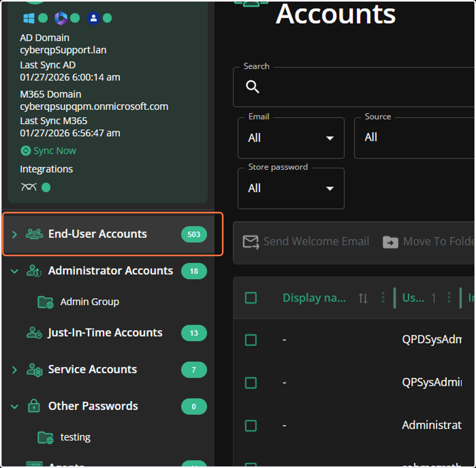Click the Microsoft 365 status icon

[61, 18]
